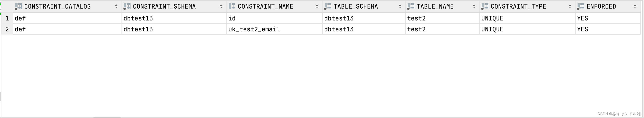Click the TABLE_NAME column header label
644x118 pixels.
tap(435, 6)
